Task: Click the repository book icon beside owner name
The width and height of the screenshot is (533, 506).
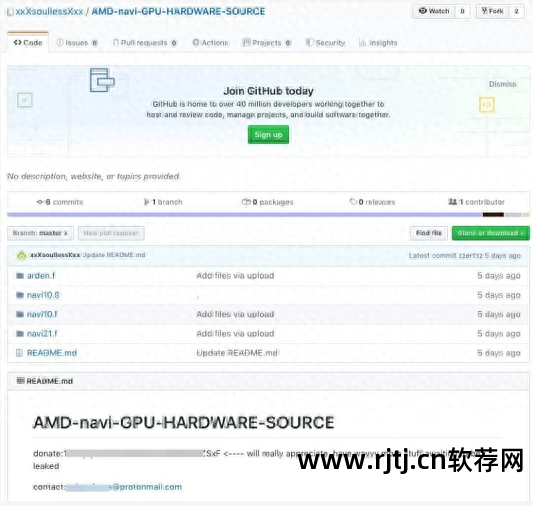Action: click(11, 12)
